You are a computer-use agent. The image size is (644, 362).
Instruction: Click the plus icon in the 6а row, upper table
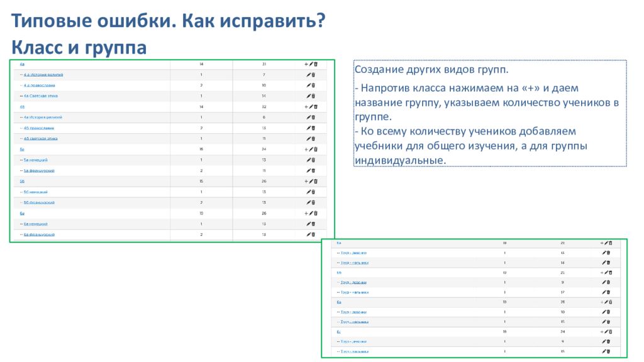306,214
